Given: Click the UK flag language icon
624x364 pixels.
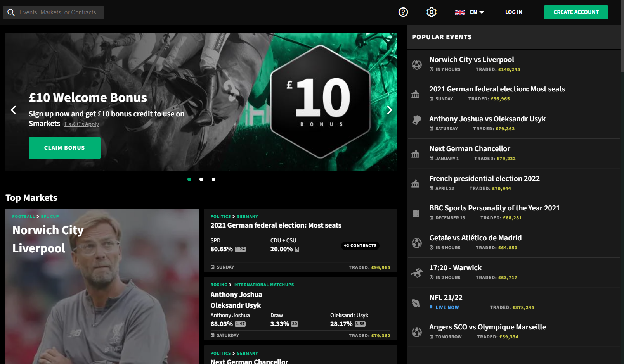Looking at the screenshot, I should click(x=460, y=12).
